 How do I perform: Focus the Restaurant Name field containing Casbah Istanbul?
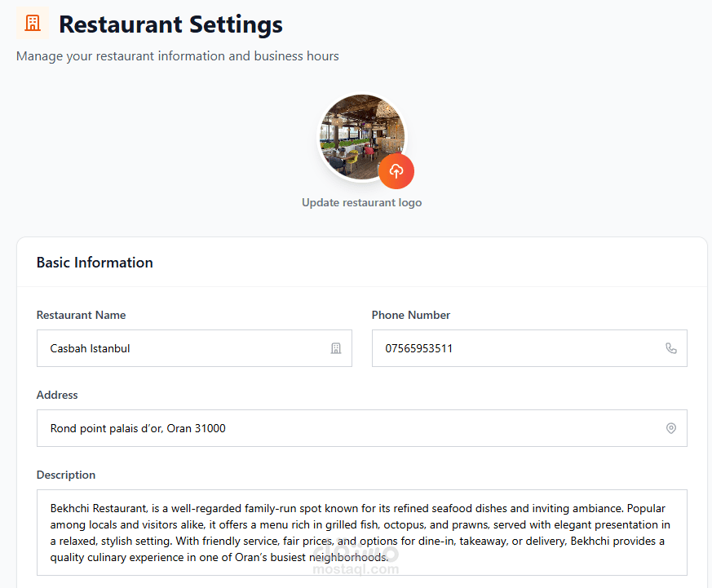click(194, 348)
